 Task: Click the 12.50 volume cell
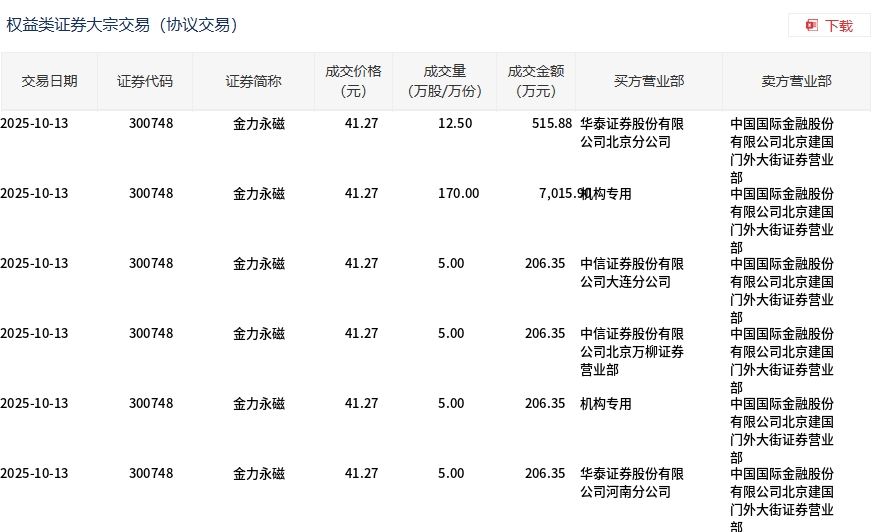pos(455,123)
